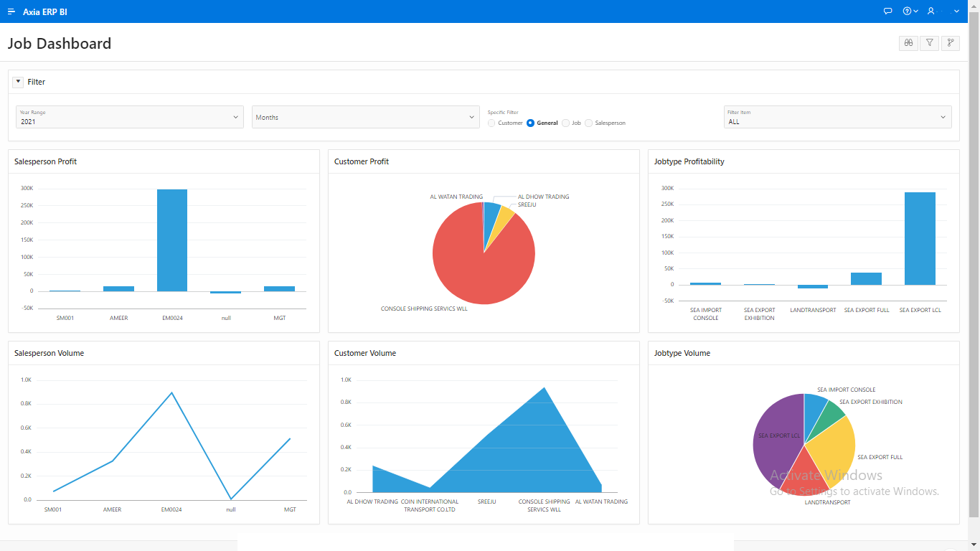The width and height of the screenshot is (980, 551).
Task: Open the navigation hamburger menu
Action: (9, 11)
